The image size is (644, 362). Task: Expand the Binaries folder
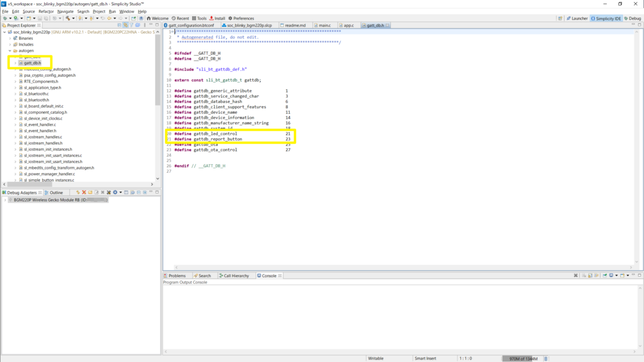coord(10,38)
